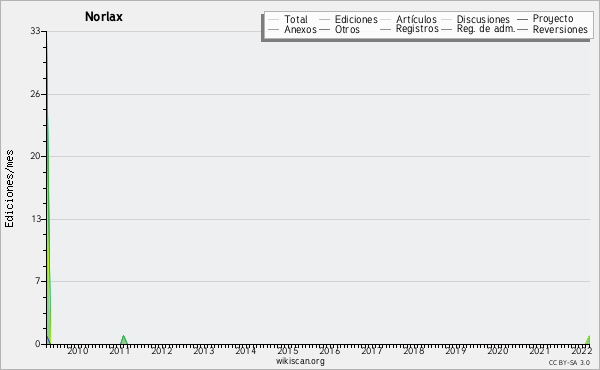
Task: Click the Registros legend entry
Action: [x=409, y=29]
